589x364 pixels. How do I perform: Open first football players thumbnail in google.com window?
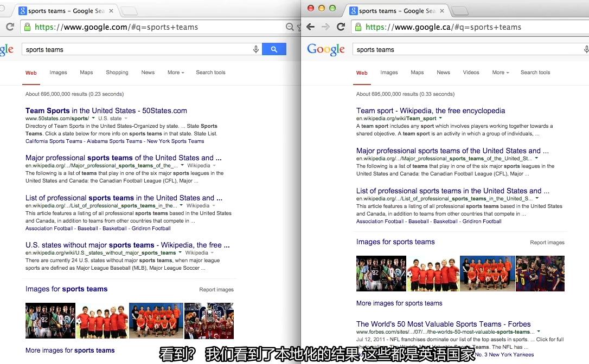50,321
